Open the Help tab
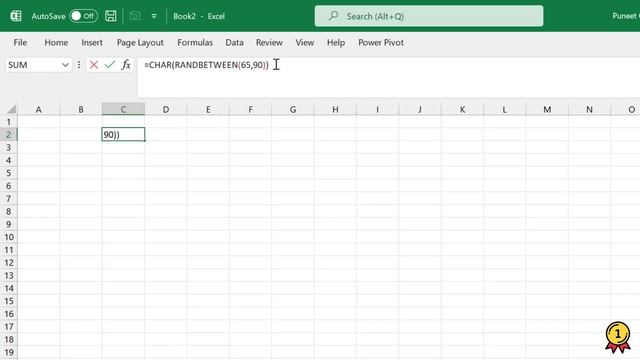 pos(336,42)
